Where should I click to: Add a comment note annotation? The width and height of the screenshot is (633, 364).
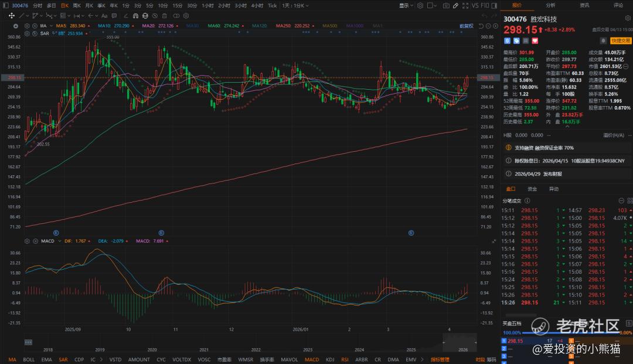(x=114, y=16)
